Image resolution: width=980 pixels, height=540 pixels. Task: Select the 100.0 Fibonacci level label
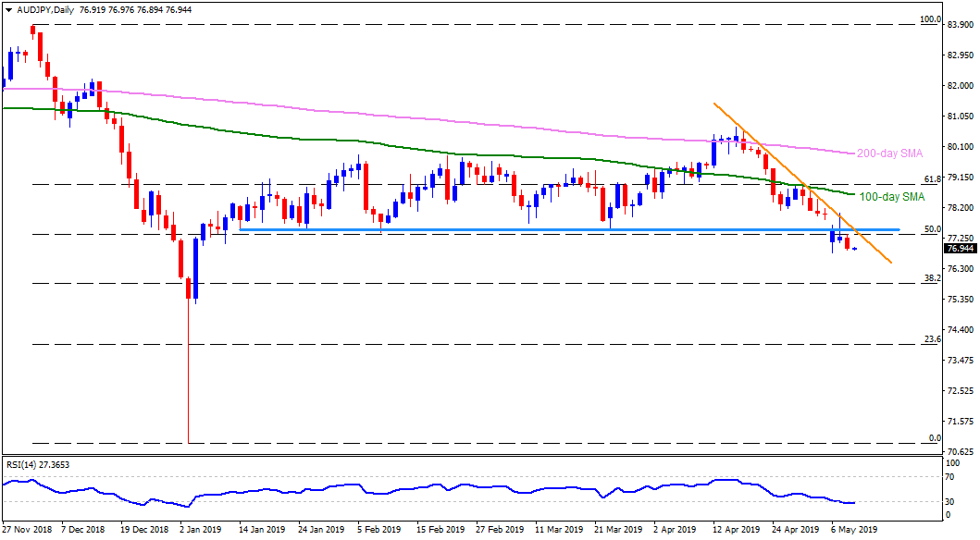pyautogui.click(x=930, y=19)
